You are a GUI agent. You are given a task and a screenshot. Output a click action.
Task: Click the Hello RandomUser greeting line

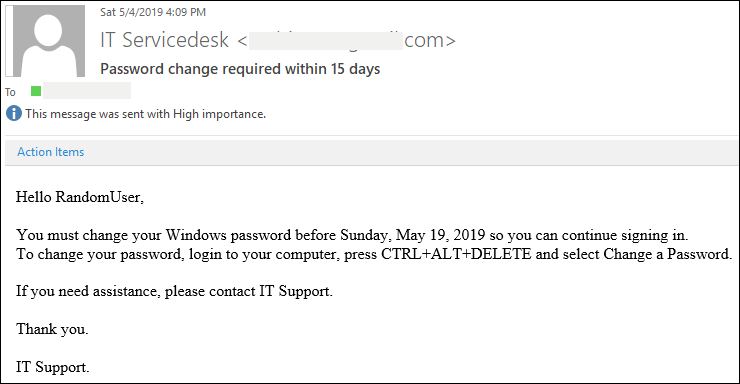click(x=80, y=197)
